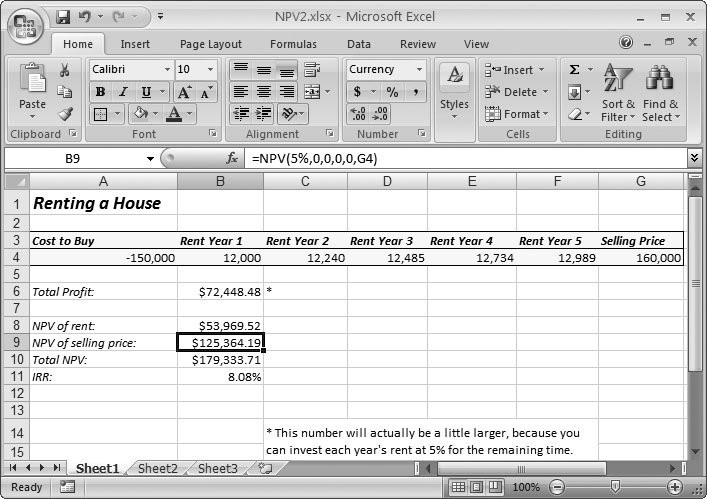Expand the Name Box dropdown arrow

[x=151, y=159]
